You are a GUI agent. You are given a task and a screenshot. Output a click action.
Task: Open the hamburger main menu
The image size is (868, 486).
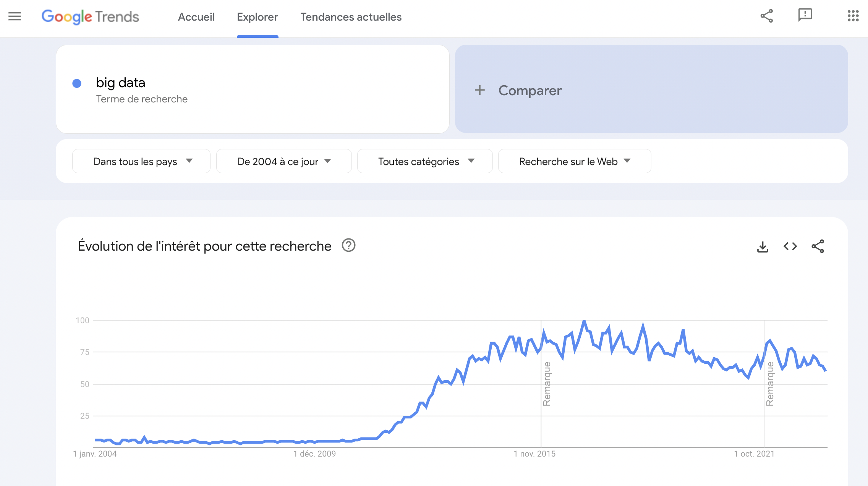click(15, 16)
